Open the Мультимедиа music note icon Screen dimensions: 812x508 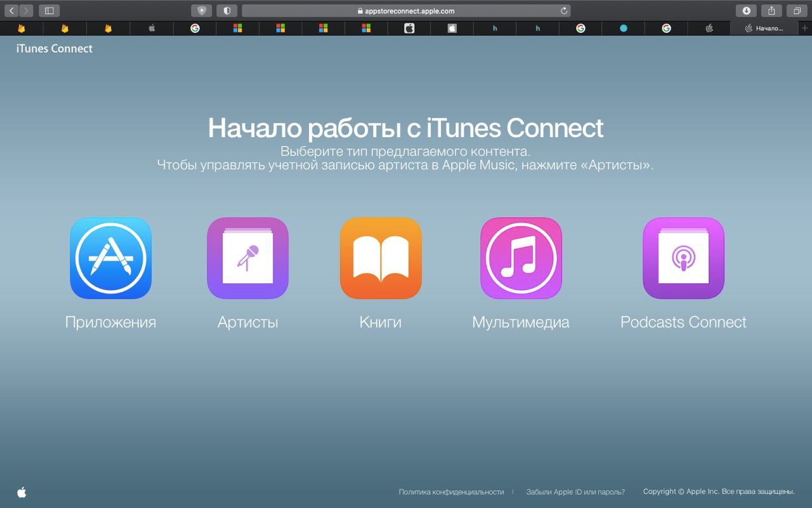pyautogui.click(x=521, y=258)
